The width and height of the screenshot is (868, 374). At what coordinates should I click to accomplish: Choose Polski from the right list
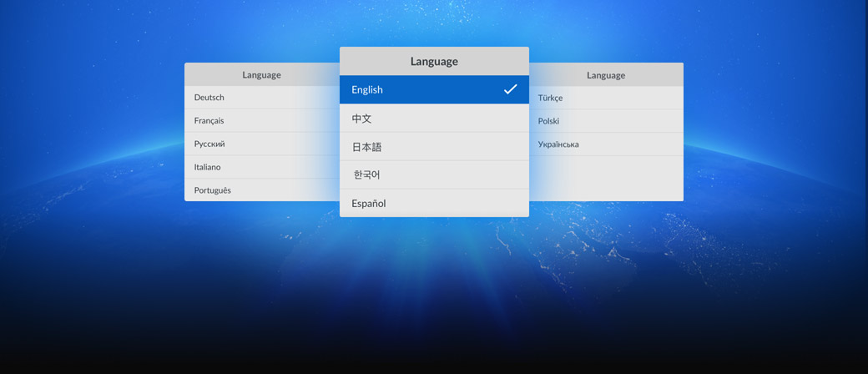pos(549,121)
